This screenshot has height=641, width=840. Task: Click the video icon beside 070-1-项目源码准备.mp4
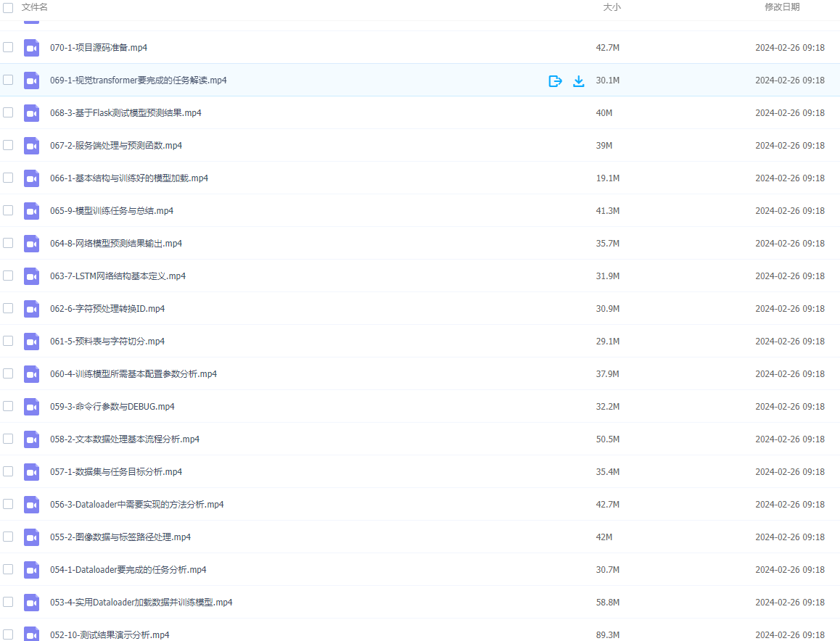click(31, 48)
